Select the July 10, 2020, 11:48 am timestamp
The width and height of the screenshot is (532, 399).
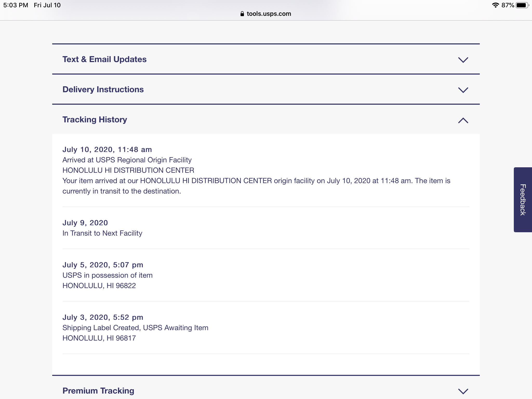tap(107, 150)
